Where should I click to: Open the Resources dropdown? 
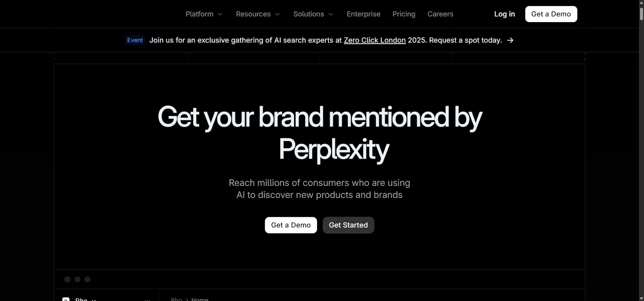tap(258, 14)
